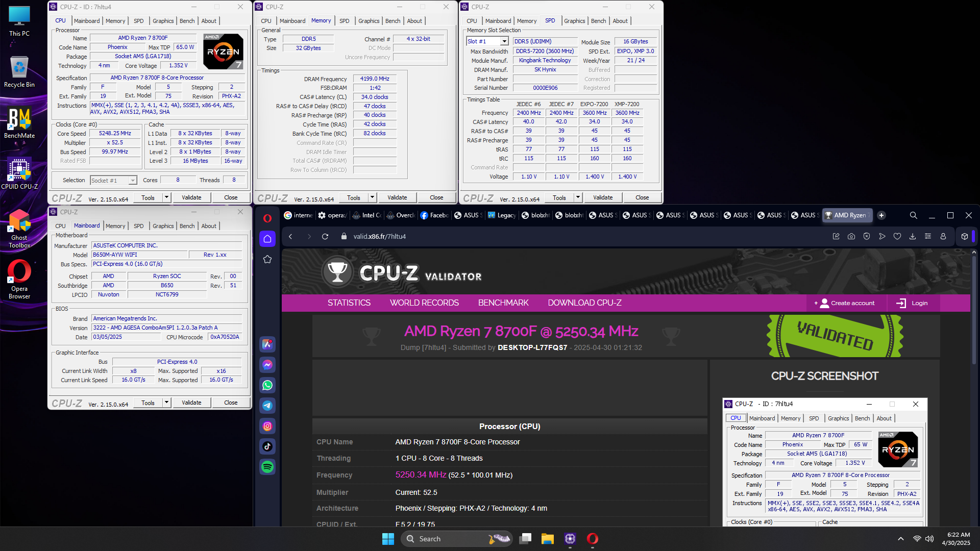The image size is (980, 551).
Task: Click the heart bookmark icon in the address bar
Action: (x=897, y=236)
